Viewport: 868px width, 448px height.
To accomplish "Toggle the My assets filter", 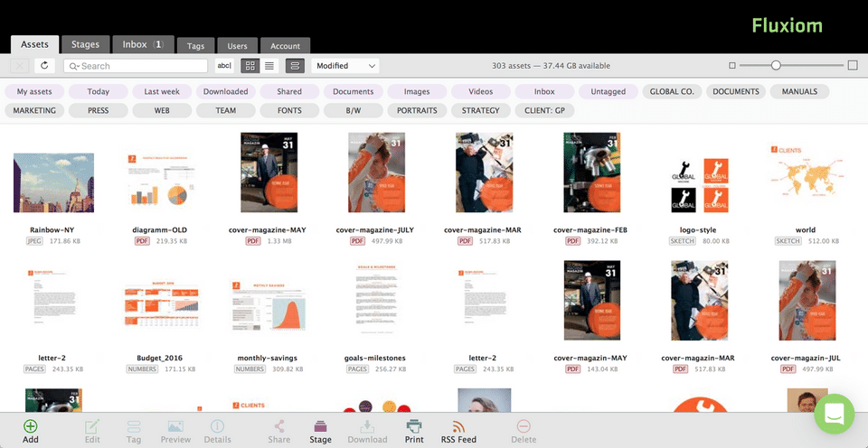I will click(x=34, y=92).
